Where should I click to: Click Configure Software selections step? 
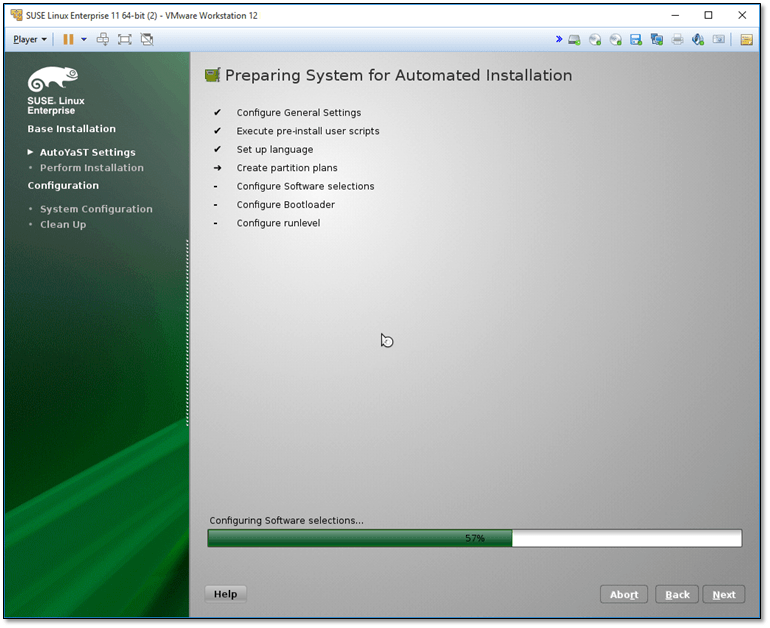pos(305,186)
